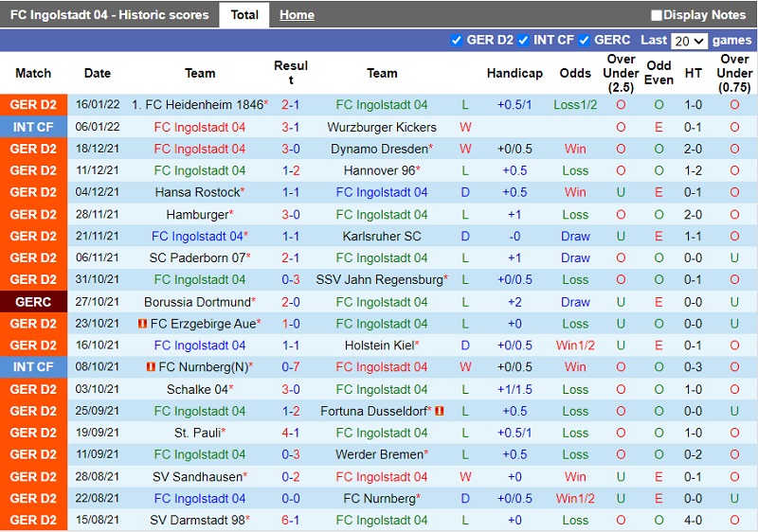Open St. Pauli team link
This screenshot has height=532, width=758.
(x=197, y=433)
